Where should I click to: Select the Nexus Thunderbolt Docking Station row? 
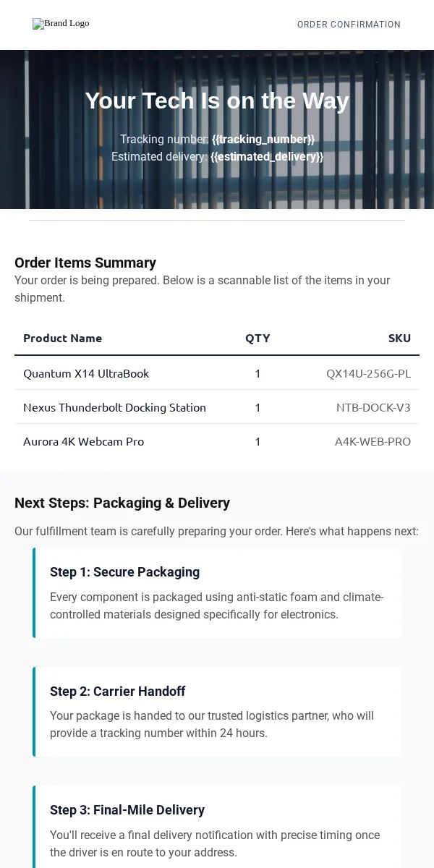[x=217, y=407]
